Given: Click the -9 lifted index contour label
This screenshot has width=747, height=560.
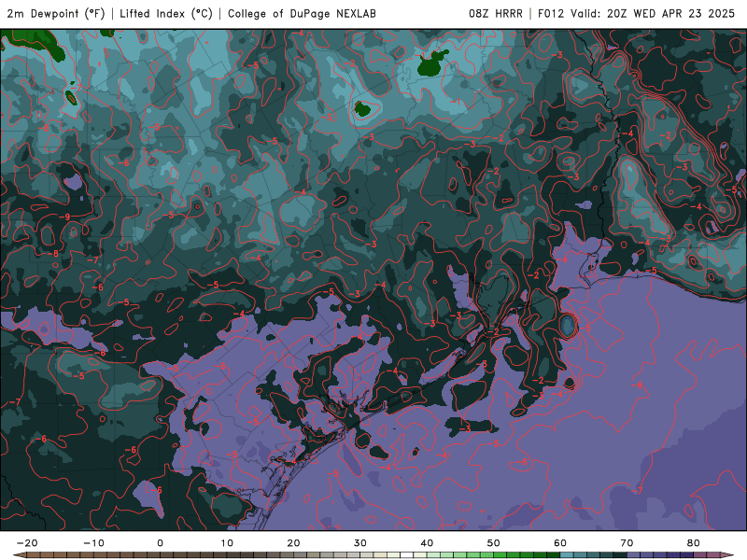Looking at the screenshot, I should pos(65,217).
